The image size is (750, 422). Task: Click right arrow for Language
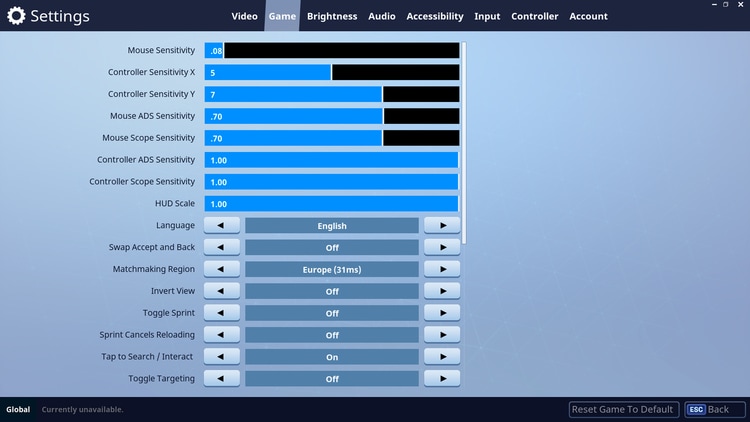click(x=442, y=226)
